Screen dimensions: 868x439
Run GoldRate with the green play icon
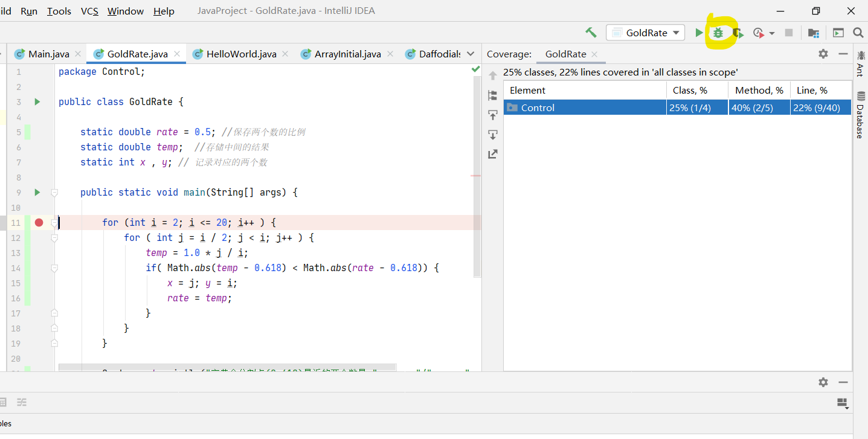tap(699, 33)
